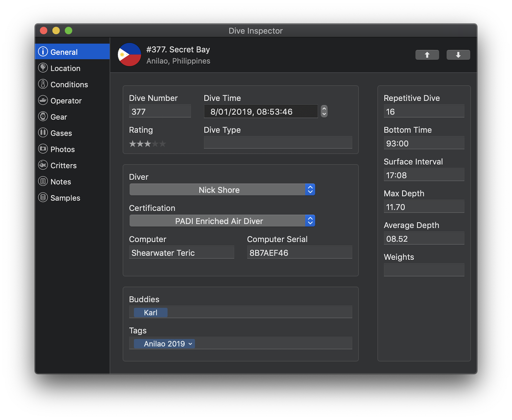Open the Diver dropdown showing Nick Shore

click(x=222, y=190)
